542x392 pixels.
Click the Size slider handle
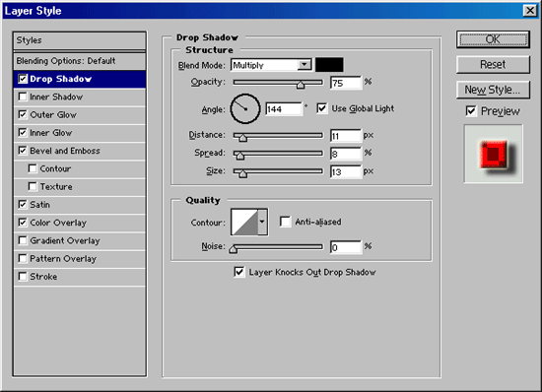[x=243, y=173]
